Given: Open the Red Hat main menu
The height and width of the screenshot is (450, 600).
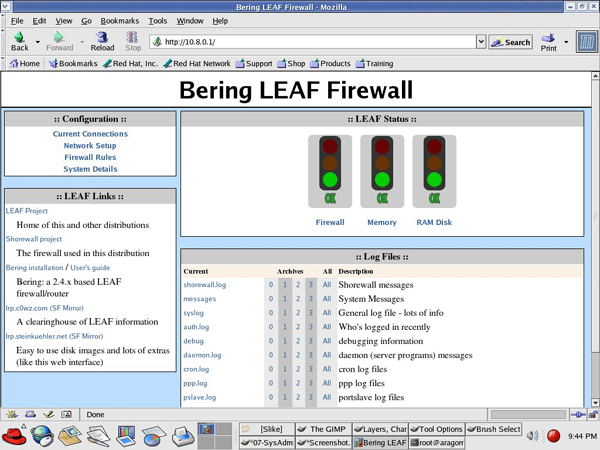Looking at the screenshot, I should pyautogui.click(x=15, y=435).
